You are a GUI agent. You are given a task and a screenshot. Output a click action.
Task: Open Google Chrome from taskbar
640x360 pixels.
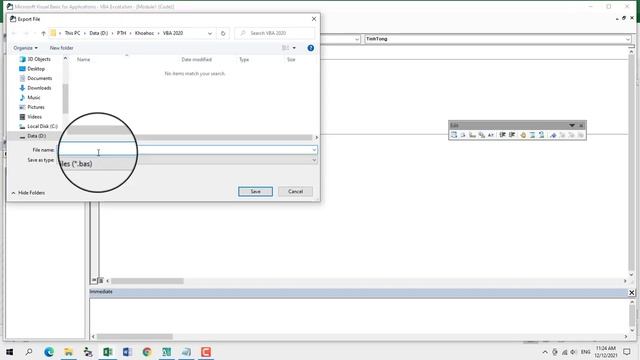click(147, 352)
